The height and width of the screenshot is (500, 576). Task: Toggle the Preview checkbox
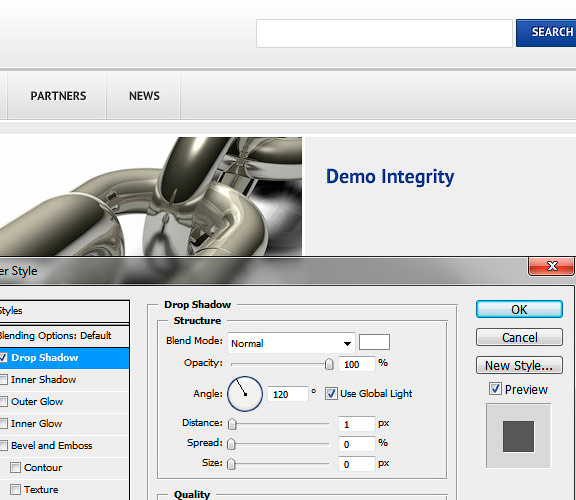[x=495, y=389]
